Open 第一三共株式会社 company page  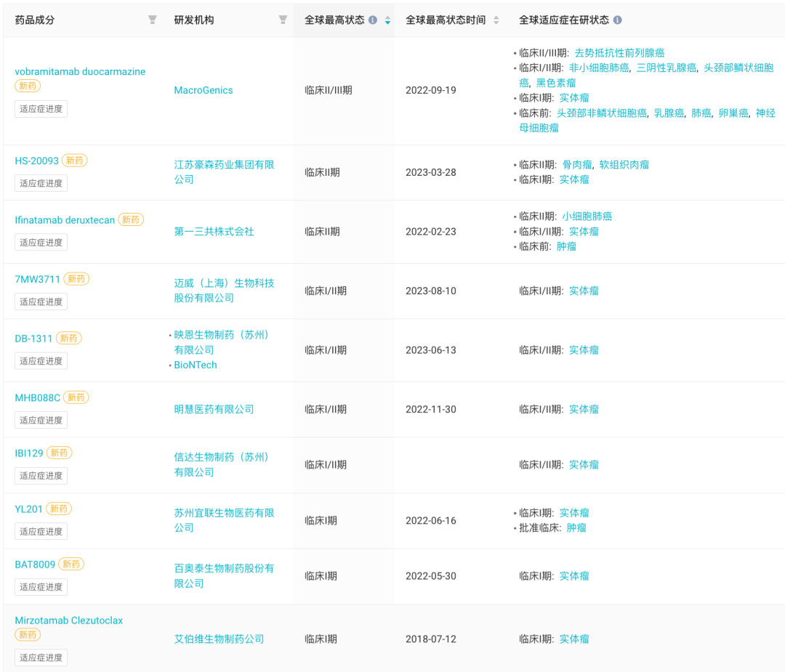214,231
